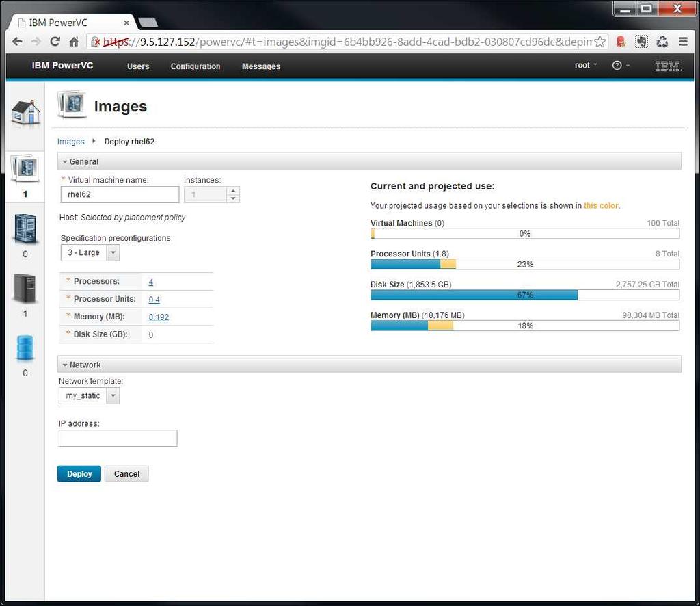Click the browser forward arrow
This screenshot has width=700, height=606.
pyautogui.click(x=36, y=42)
